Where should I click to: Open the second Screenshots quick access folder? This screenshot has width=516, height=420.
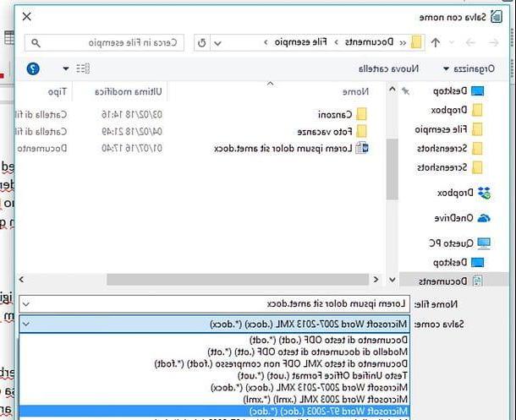tap(450, 167)
